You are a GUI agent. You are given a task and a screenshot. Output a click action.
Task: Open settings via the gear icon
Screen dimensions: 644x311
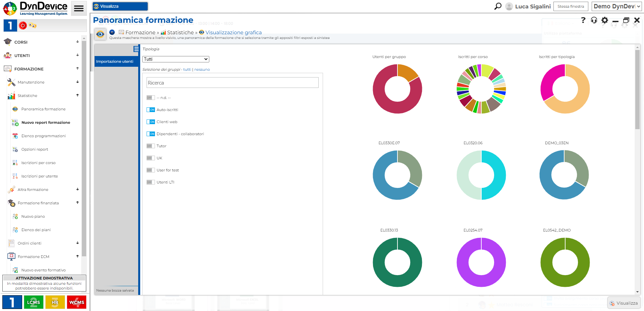tap(605, 20)
